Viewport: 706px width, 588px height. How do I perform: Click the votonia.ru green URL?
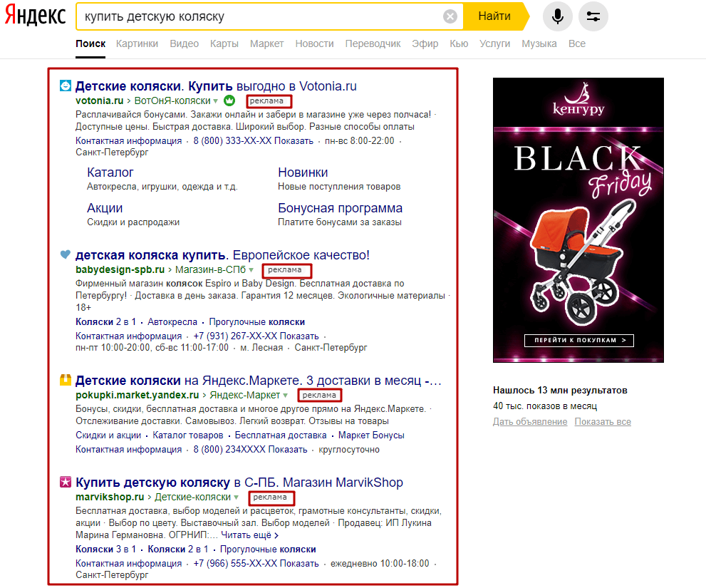[100, 100]
